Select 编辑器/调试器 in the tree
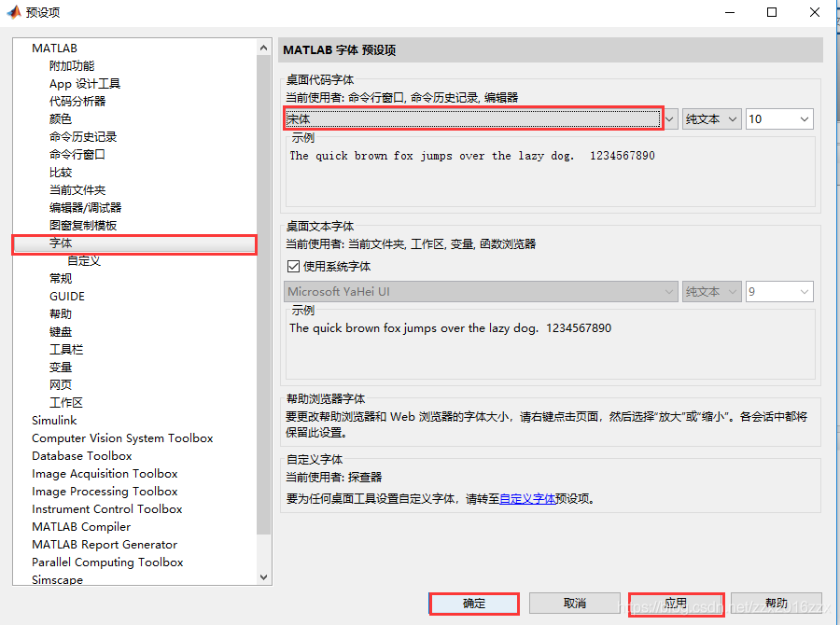This screenshot has height=625, width=840. tap(85, 208)
